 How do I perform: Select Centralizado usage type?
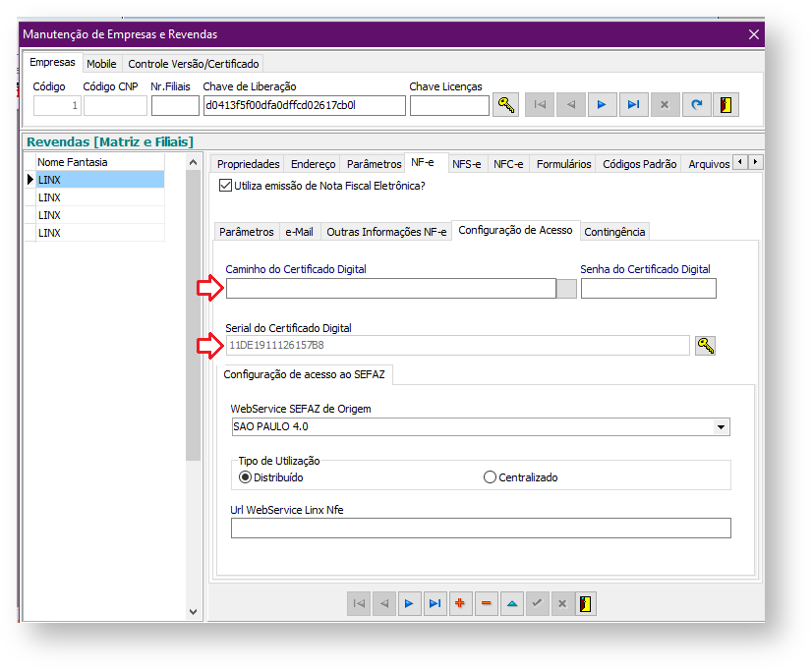pyautogui.click(x=490, y=477)
